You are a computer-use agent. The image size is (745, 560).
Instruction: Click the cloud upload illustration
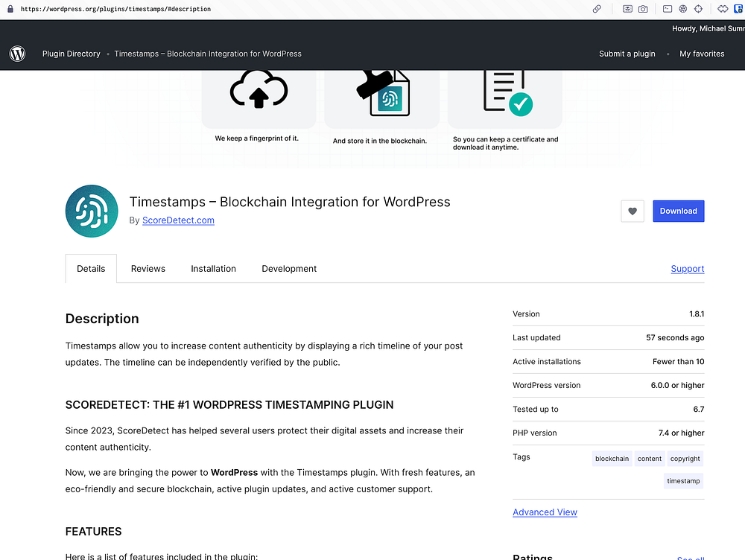[259, 89]
